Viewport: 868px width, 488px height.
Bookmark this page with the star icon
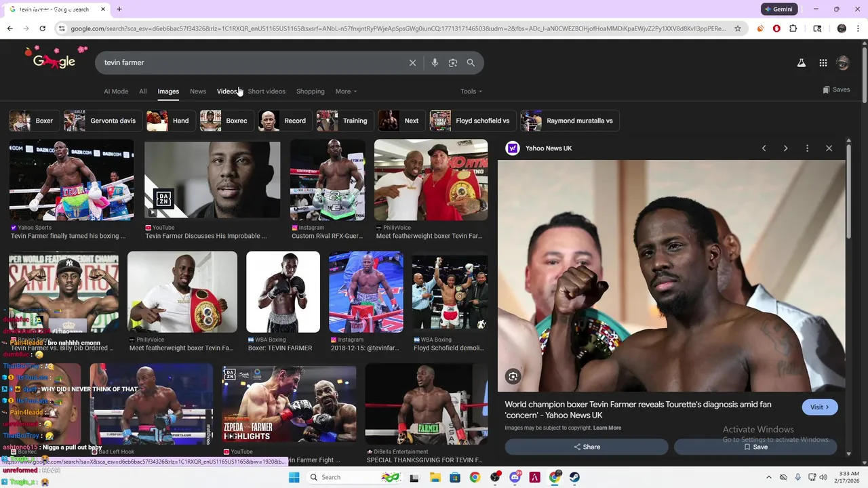coord(738,28)
